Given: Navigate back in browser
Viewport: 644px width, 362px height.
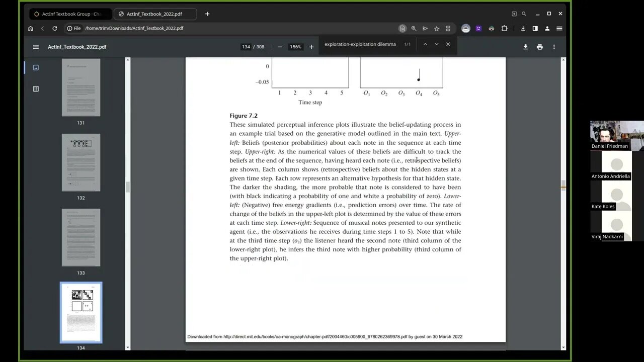Looking at the screenshot, I should [42, 28].
